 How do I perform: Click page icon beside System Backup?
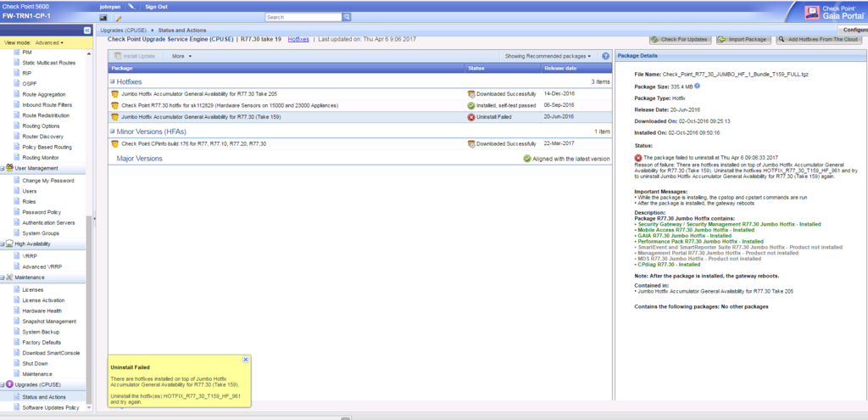click(17, 332)
